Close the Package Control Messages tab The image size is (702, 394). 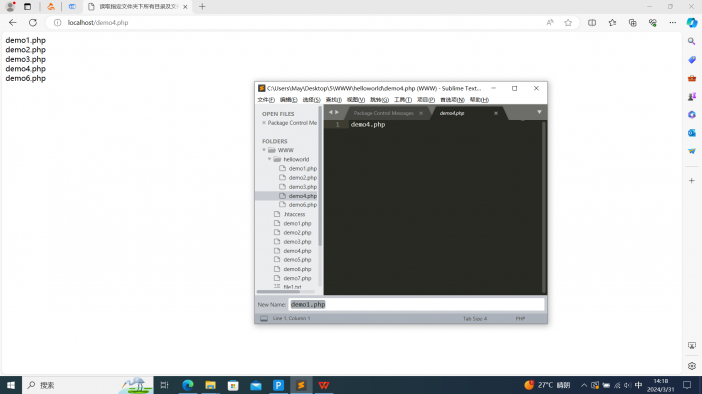[x=421, y=113]
